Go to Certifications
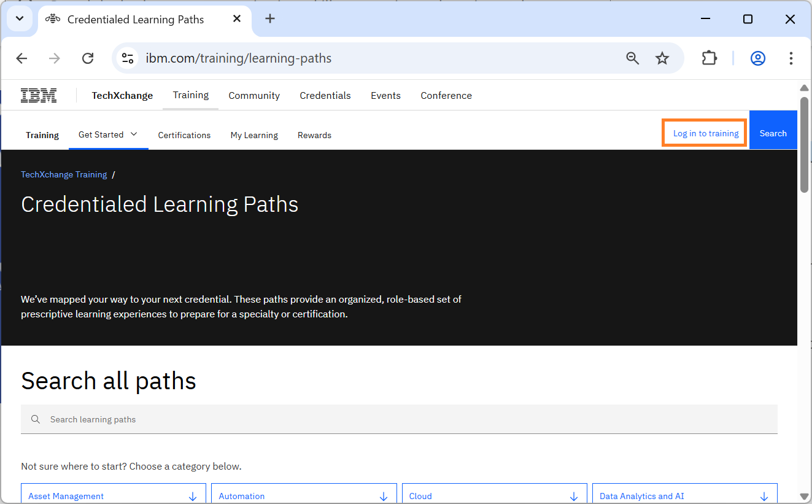The height and width of the screenshot is (504, 812). (184, 135)
